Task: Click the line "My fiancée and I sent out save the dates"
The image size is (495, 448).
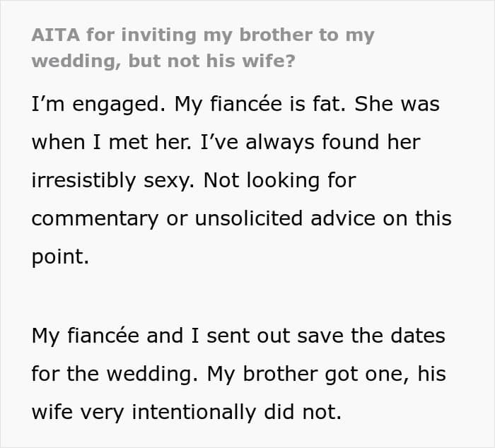Action: (x=238, y=336)
